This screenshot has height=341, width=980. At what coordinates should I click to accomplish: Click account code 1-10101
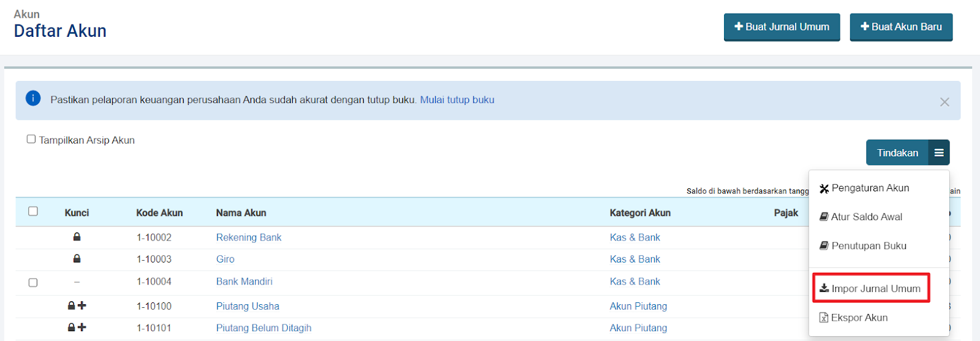tap(154, 328)
